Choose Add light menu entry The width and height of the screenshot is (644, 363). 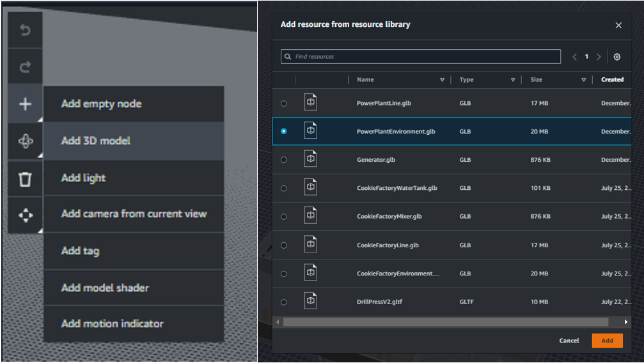coord(134,178)
